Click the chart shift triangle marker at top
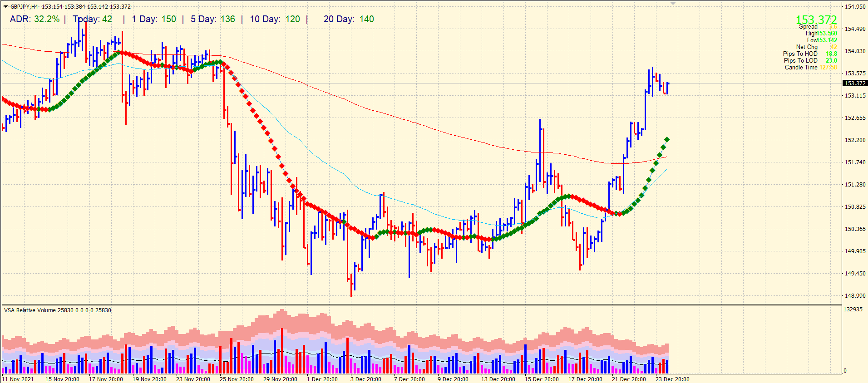868x383 pixels. point(673,4)
